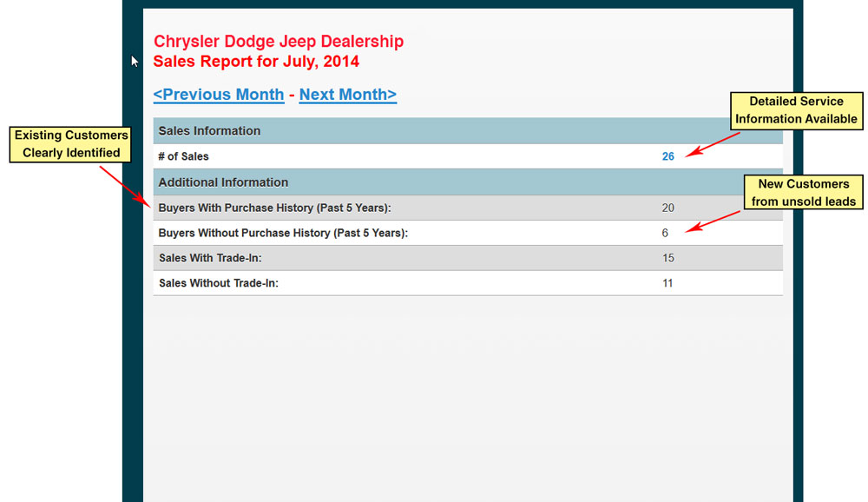The height and width of the screenshot is (502, 868).
Task: Click the 'Chrysler Dodge Jeep Dealership' title
Action: tap(279, 41)
